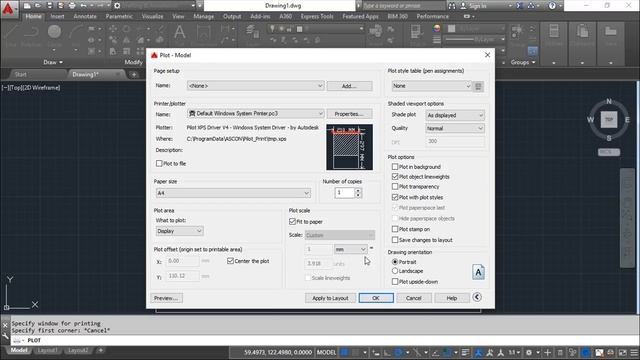
Task: Click the Preview... button
Action: click(167, 298)
